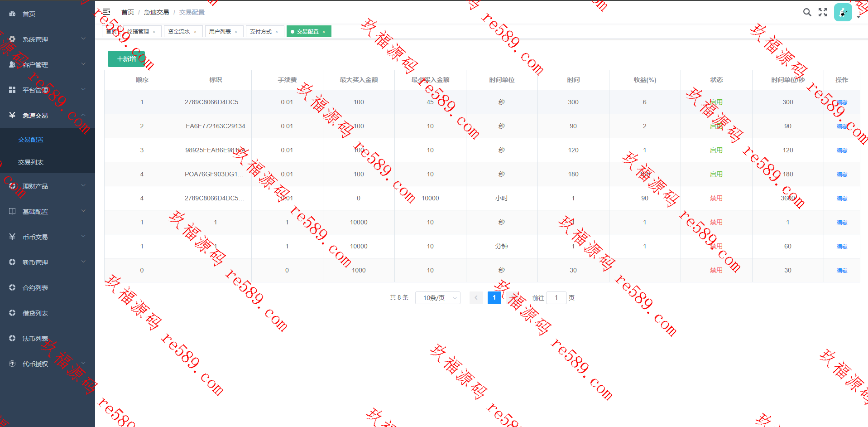Click the 系统管理 gear icon
Viewport: 868px width, 427px height.
coord(12,39)
